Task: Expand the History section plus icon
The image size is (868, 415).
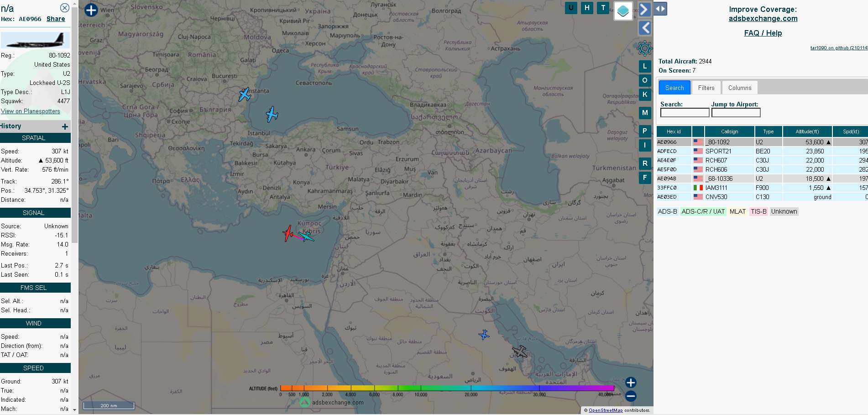Action: (65, 126)
